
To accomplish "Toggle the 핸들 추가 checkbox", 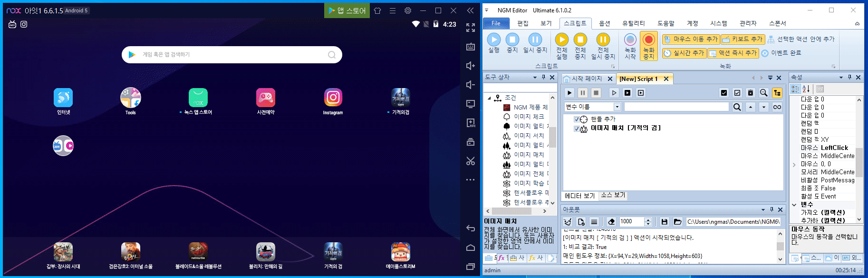I will click(x=576, y=119).
